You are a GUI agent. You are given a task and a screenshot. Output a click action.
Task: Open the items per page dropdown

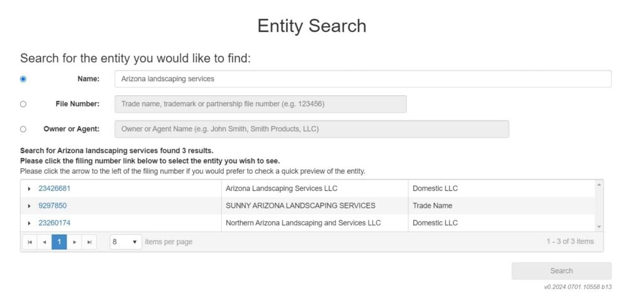point(126,242)
